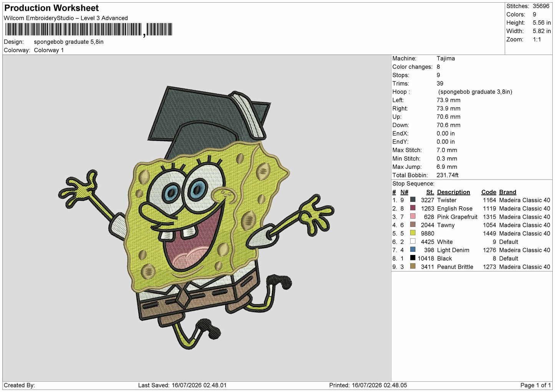
Task: Click the 'Pink Grapefruit' description text
Action: pyautogui.click(x=457, y=217)
